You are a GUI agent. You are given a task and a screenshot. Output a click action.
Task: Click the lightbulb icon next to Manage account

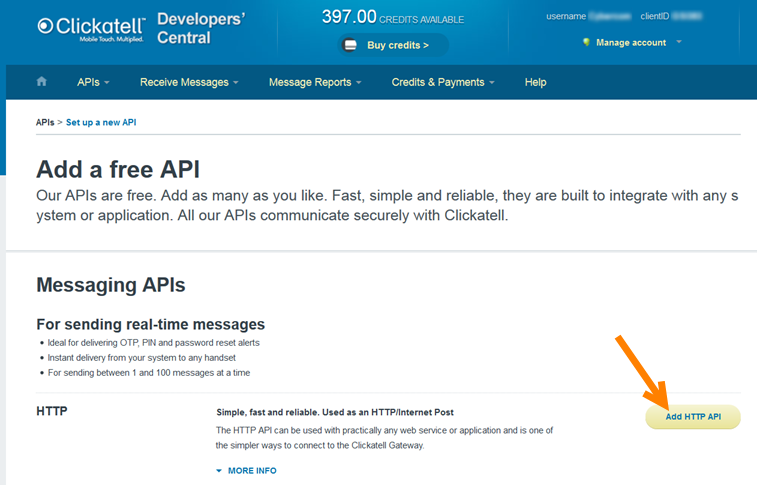point(586,42)
